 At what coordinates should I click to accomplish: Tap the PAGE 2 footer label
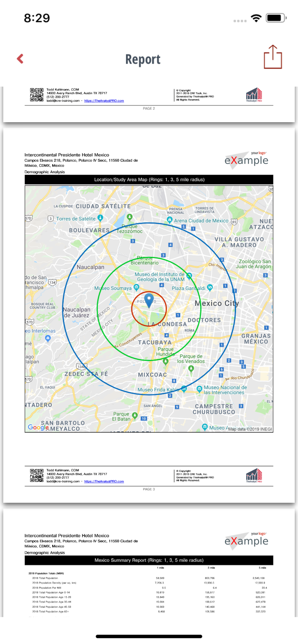tap(149, 109)
